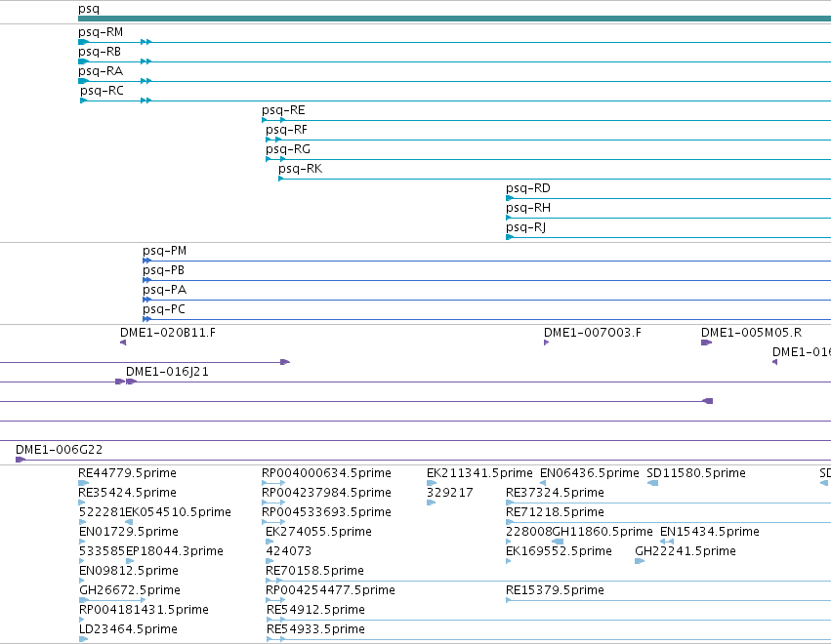Click the 424073 feature label
Viewport: 831px width, 644px height.
point(289,551)
